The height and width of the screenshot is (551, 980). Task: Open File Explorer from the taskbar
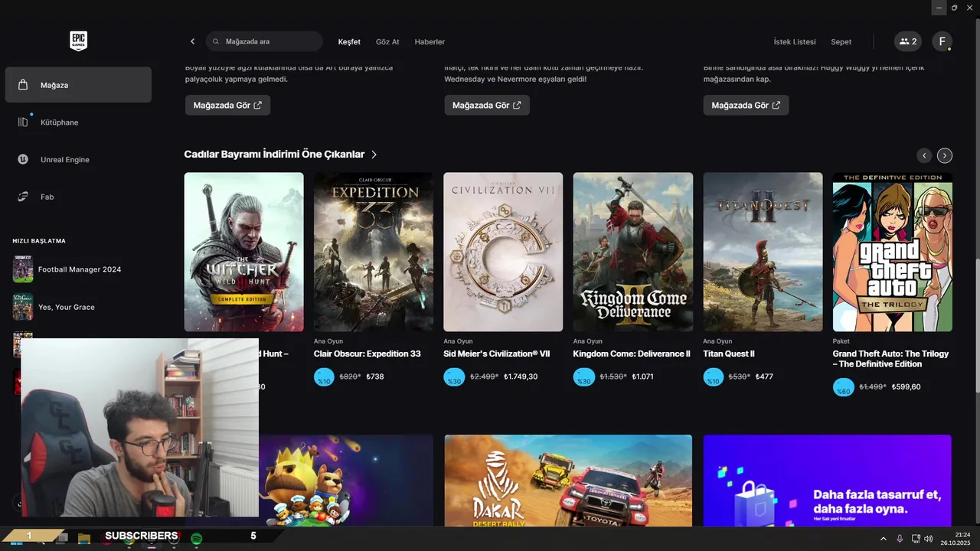point(84,539)
